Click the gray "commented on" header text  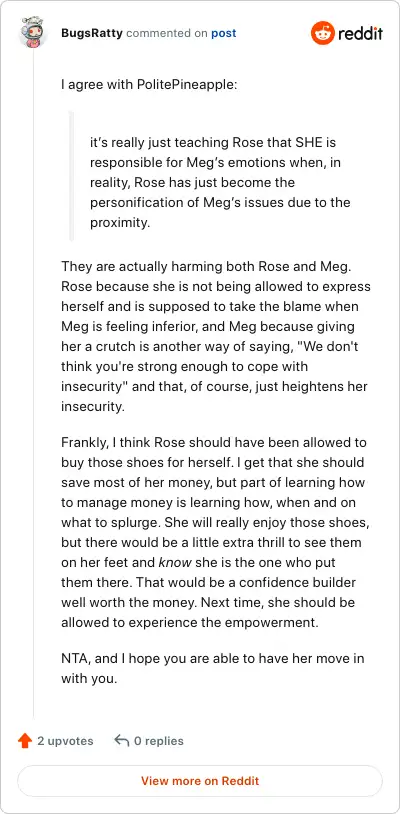click(167, 33)
